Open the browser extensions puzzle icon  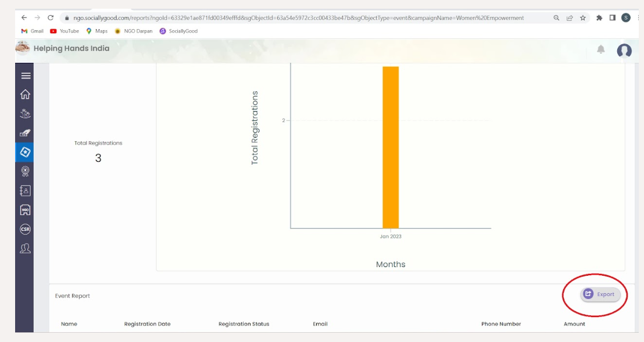599,17
